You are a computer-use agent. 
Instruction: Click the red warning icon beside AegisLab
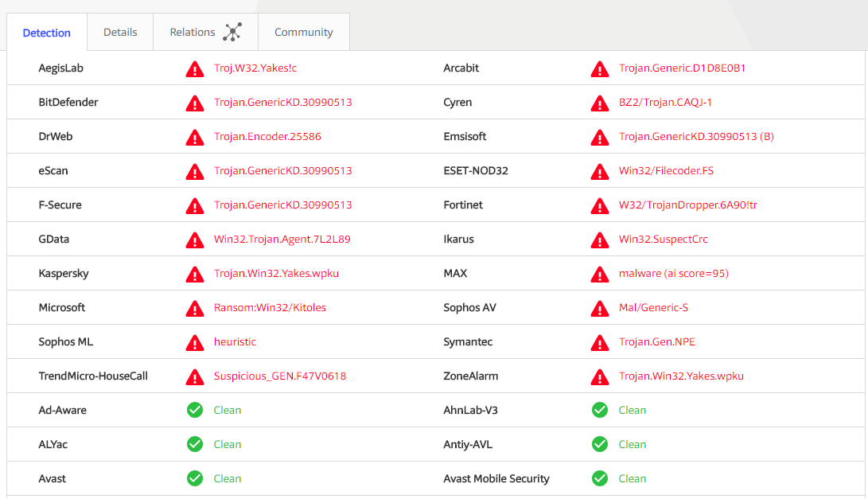click(x=195, y=69)
